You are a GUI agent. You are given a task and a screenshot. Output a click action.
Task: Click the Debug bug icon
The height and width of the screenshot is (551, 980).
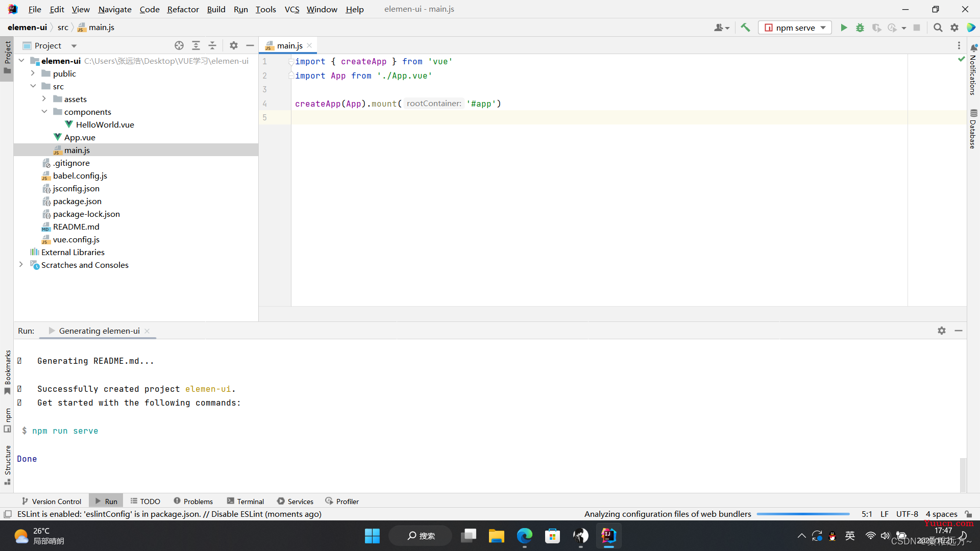[860, 28]
